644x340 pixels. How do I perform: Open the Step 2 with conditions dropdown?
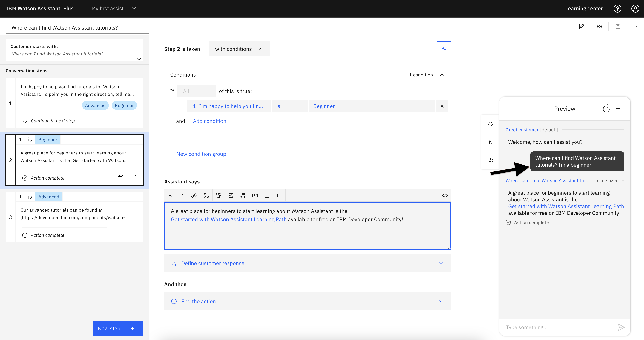coord(239,49)
